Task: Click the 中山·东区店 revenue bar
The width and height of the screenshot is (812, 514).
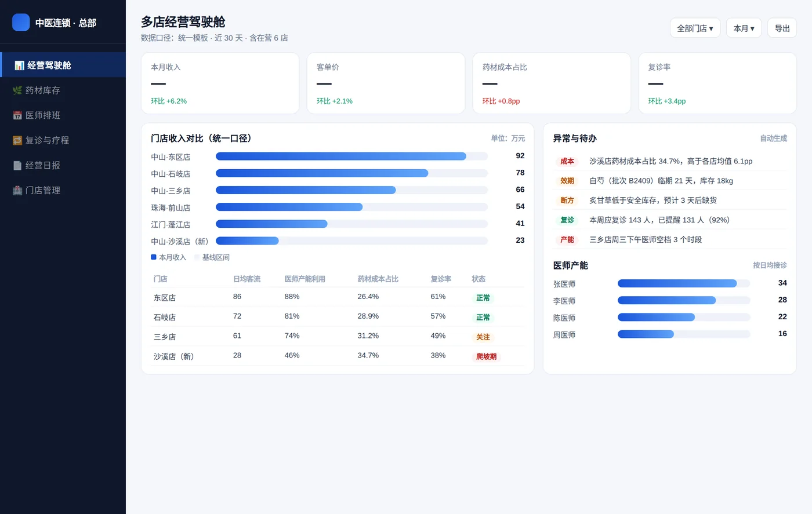Action: coord(341,156)
